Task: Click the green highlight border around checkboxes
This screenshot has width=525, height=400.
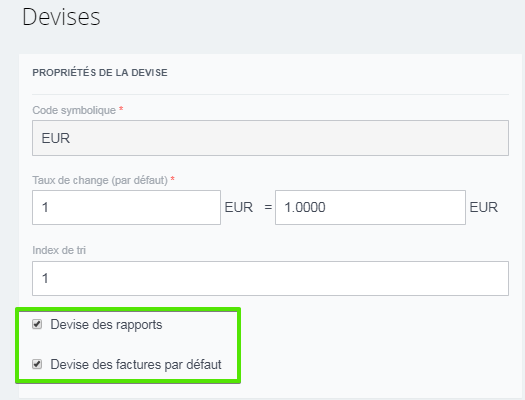Action: pos(128,310)
